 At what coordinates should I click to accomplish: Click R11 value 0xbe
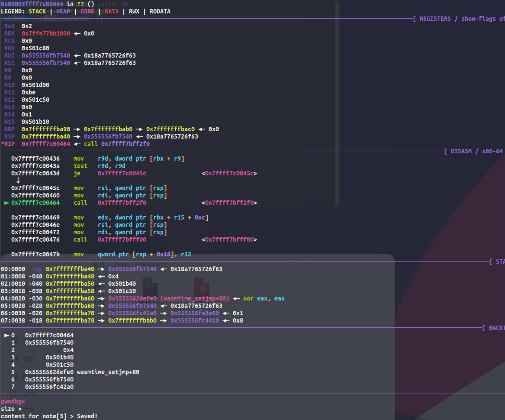click(28, 93)
